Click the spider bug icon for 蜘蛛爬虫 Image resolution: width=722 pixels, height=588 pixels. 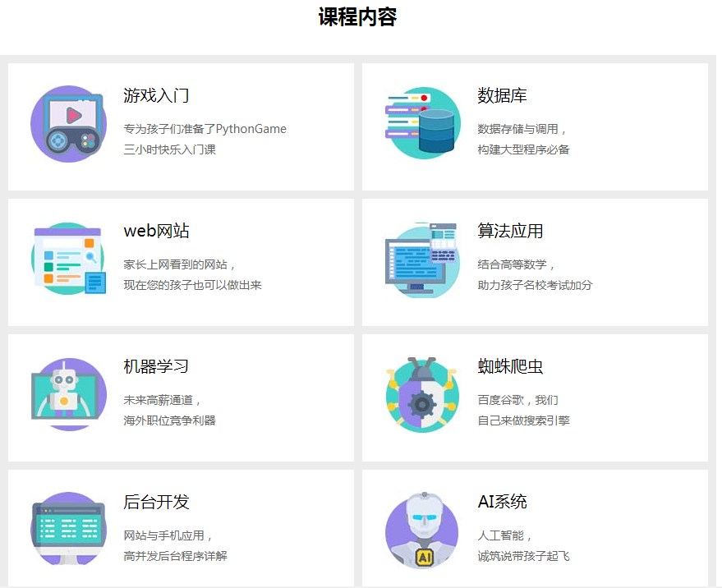(422, 395)
